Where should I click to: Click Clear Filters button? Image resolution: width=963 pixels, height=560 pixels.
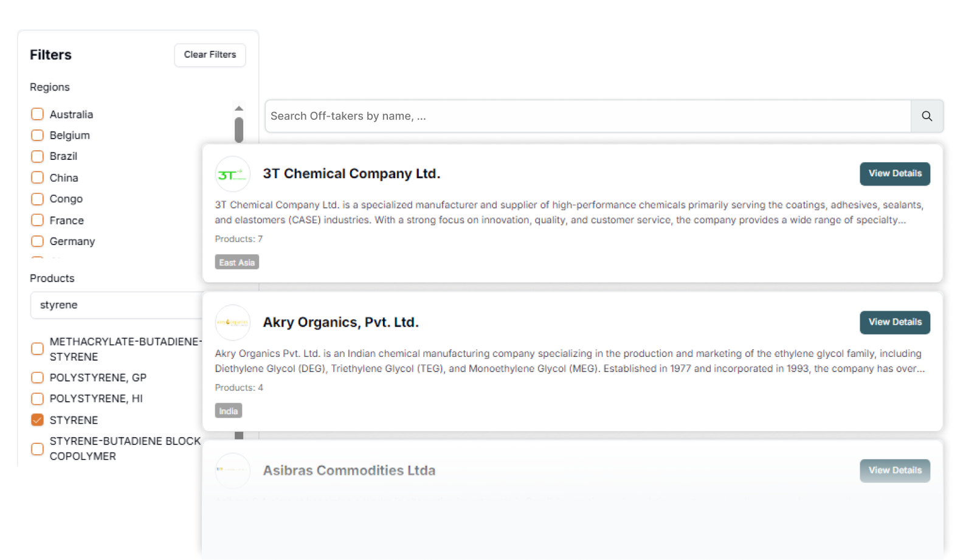pos(210,55)
